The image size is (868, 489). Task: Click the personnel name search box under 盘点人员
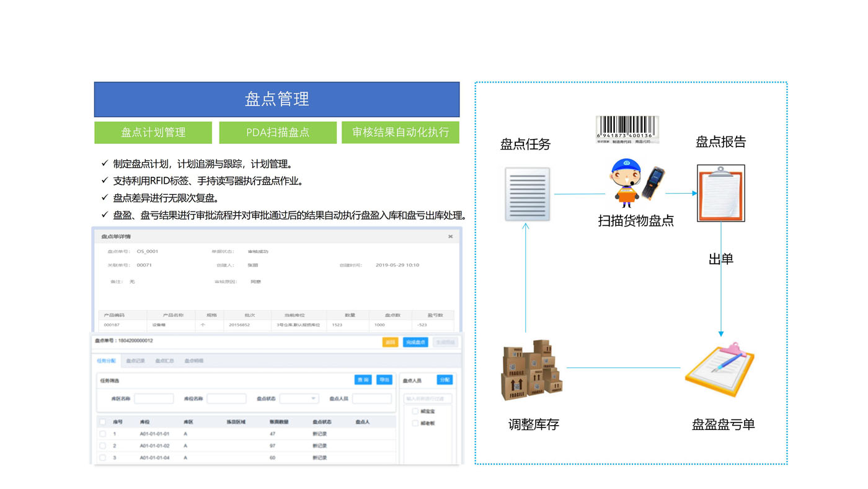click(428, 398)
